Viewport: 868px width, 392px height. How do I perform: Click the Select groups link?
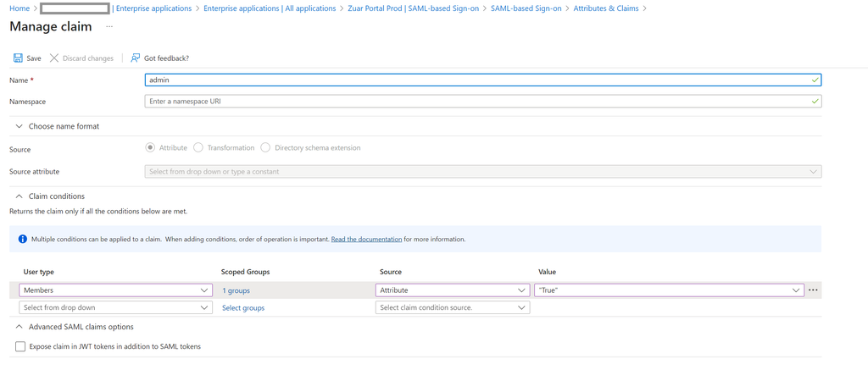[x=243, y=307]
